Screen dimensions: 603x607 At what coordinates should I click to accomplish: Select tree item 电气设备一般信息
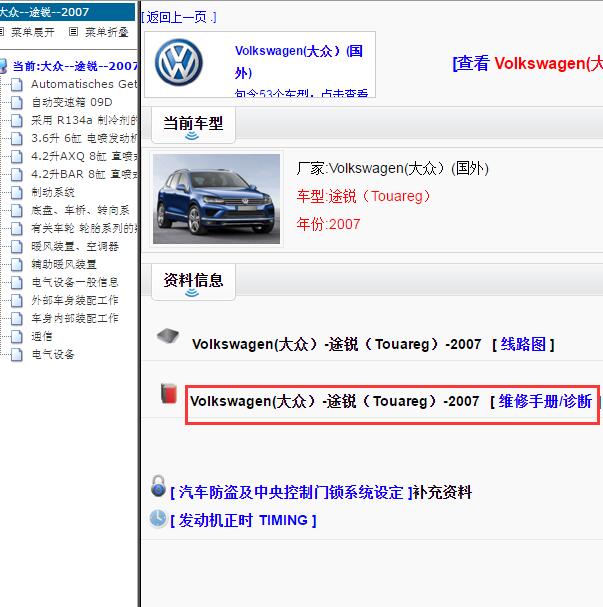75,282
